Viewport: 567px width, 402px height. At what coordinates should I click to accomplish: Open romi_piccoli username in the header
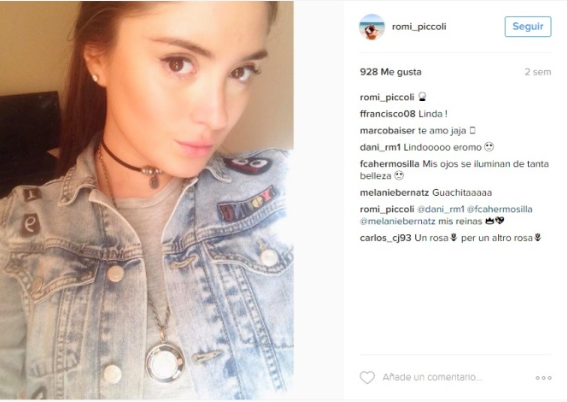coord(419,26)
